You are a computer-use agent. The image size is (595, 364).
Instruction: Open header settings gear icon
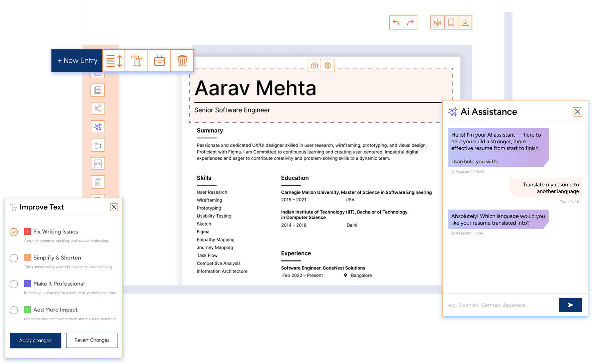click(x=328, y=65)
